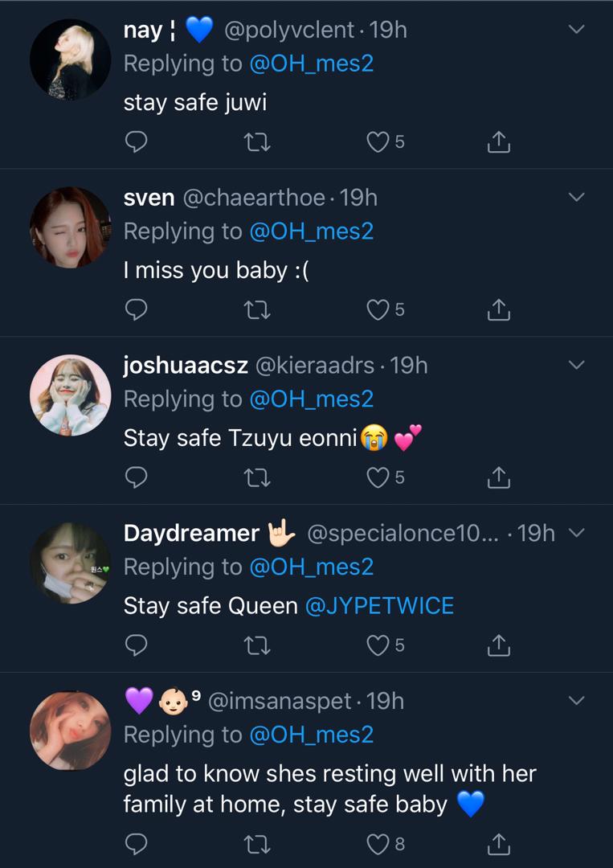
Task: Retweet joshuaacsz's "Stay safe Tzuyu eonni" tweet
Action: coord(257,478)
